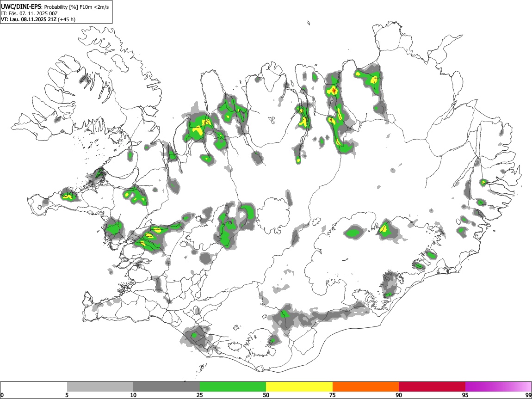Click the orange 75-90% legend swatch

(365, 387)
